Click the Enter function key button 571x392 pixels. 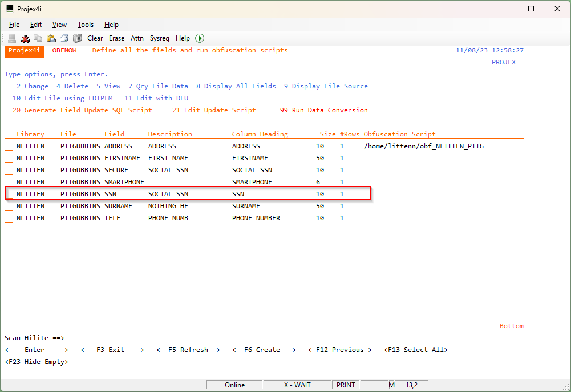pos(37,350)
